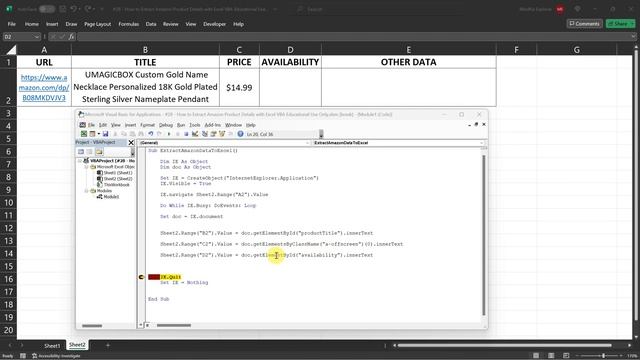Open the Excel Developer ribbon tab
This screenshot has height=360, width=640.
point(214,24)
